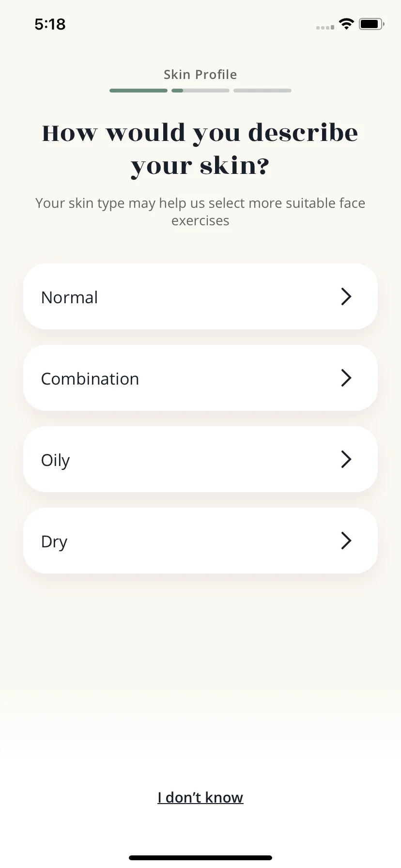The height and width of the screenshot is (868, 401).
Task: Tap the "How would you describe your skin?" heading
Action: 200,149
